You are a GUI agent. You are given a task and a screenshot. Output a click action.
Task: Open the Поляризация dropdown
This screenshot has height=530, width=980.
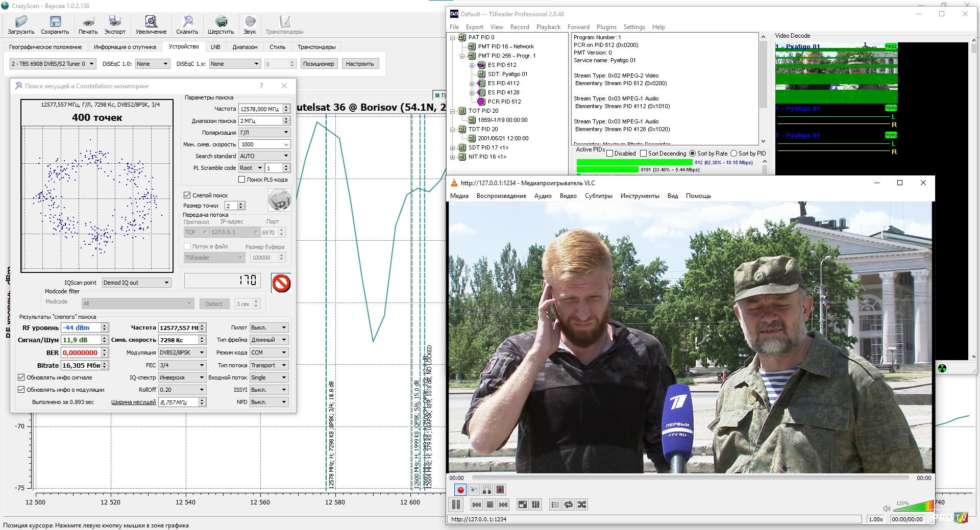264,133
